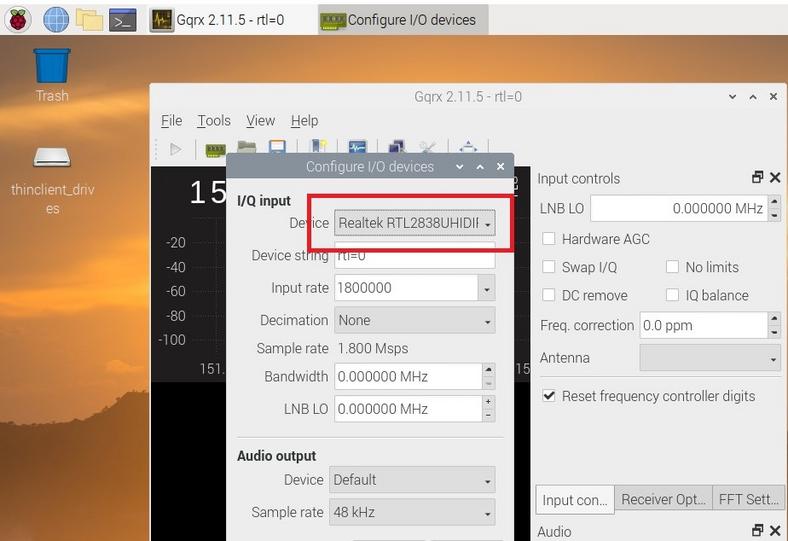Launch the web browser from the taskbar

click(x=55, y=19)
